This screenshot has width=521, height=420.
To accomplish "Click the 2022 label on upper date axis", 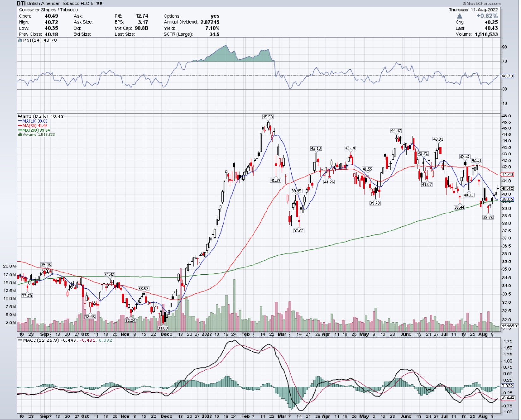I will [x=207, y=334].
